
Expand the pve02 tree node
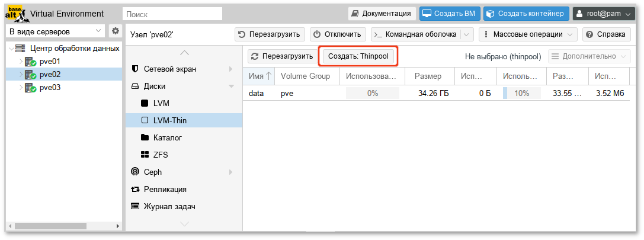[x=22, y=75]
